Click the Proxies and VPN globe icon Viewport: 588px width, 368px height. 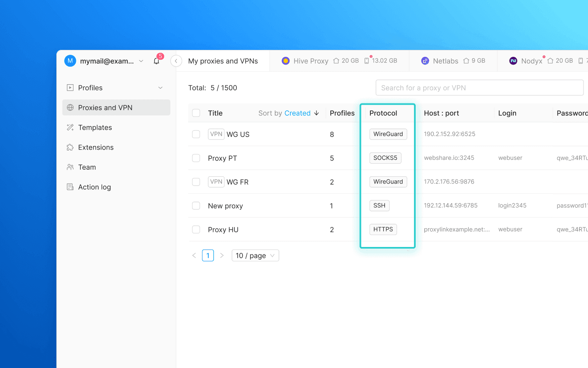[x=70, y=108]
